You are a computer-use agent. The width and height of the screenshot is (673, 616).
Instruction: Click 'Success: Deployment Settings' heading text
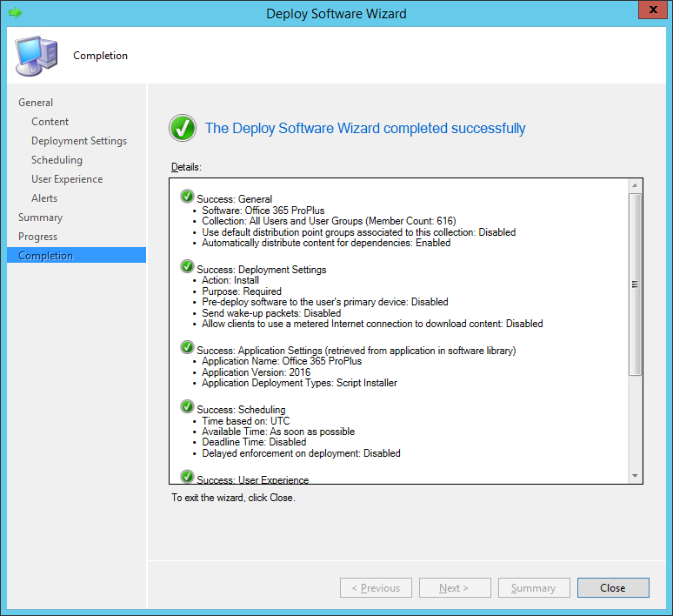click(x=262, y=270)
